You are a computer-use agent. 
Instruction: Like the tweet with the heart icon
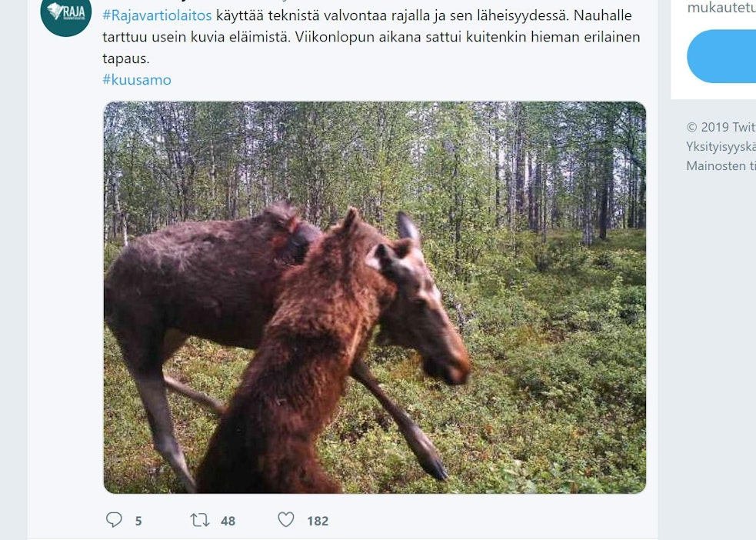[285, 519]
